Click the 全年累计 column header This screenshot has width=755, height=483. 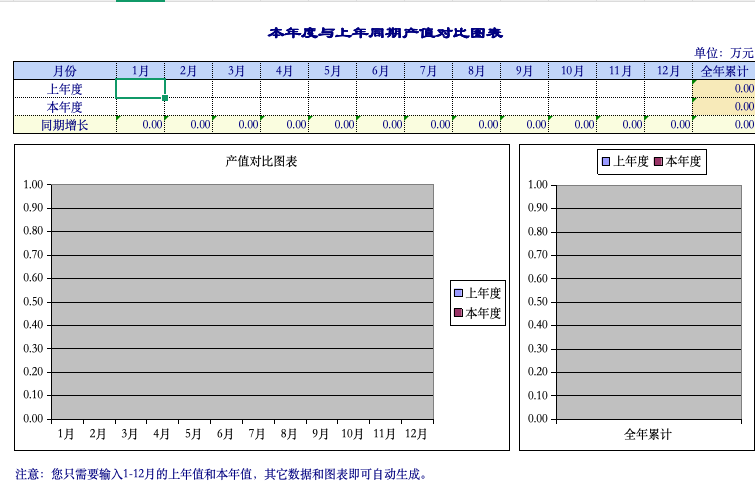click(724, 71)
